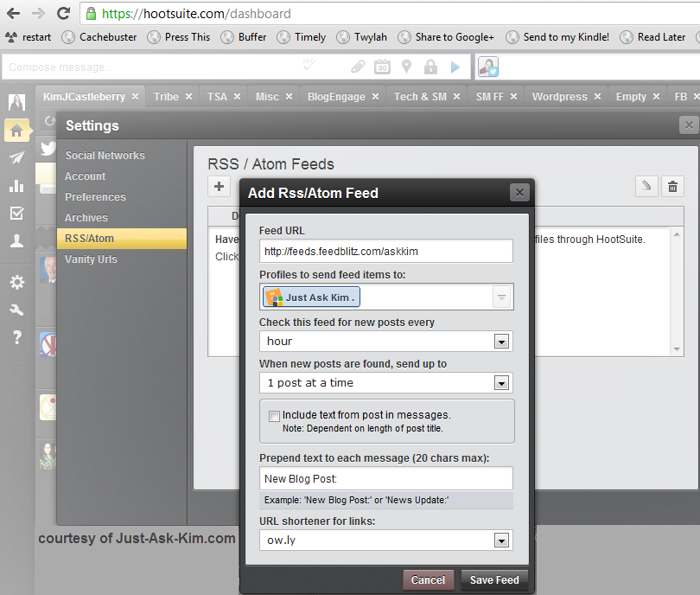Switch to the KimJCastleberry tab
700x595 pixels.
[x=84, y=97]
